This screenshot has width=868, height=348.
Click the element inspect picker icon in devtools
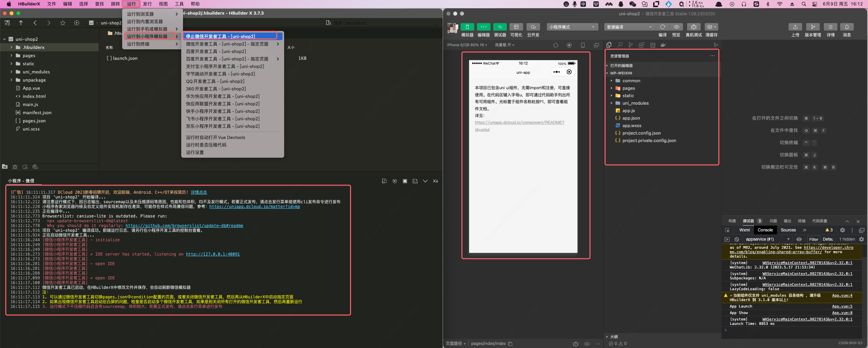click(727, 230)
